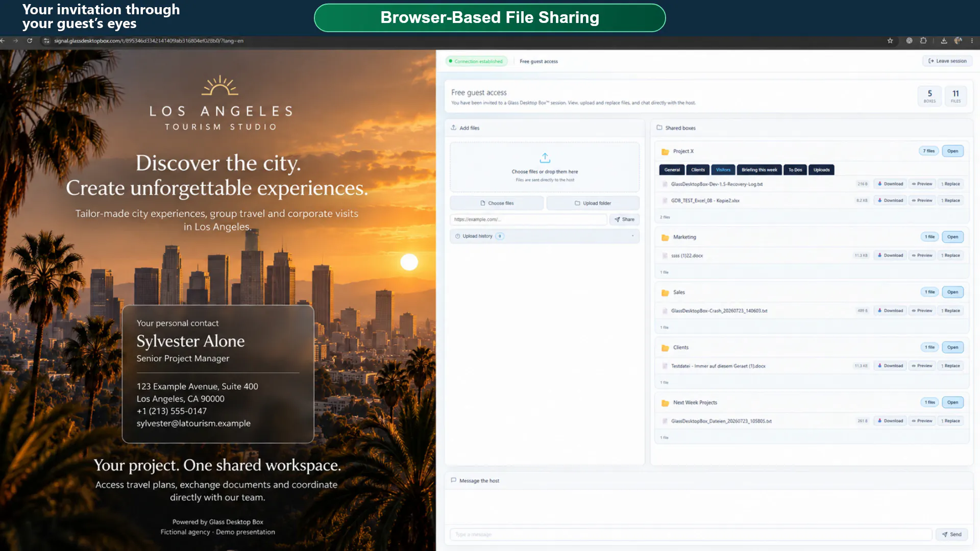Click the Marketing folder icon
Image resolution: width=980 pixels, height=551 pixels.
point(665,237)
